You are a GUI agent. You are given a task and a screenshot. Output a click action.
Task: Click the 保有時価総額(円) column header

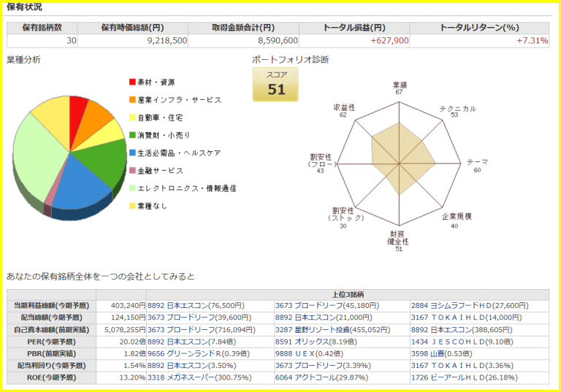pos(133,28)
